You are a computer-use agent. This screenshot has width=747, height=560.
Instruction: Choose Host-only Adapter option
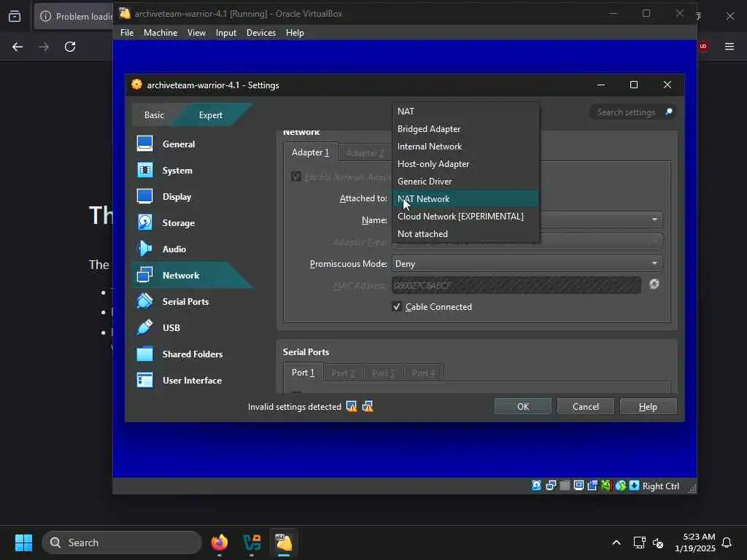[x=465, y=164]
